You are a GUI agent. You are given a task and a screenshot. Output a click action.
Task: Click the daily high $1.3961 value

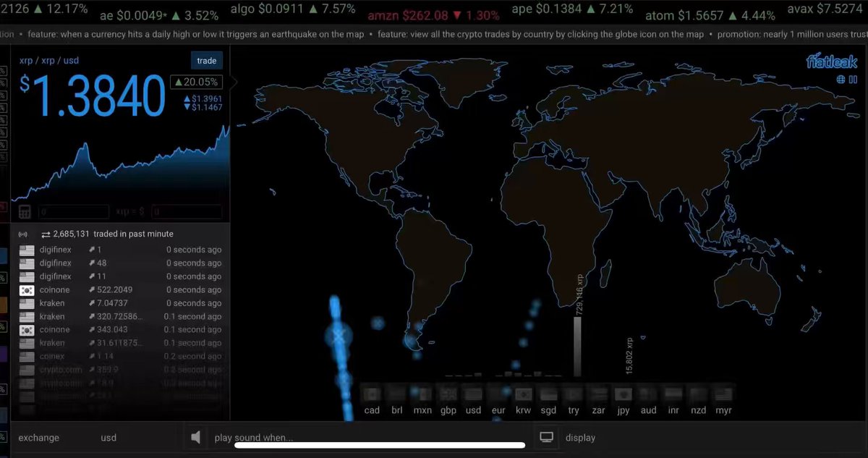[203, 98]
